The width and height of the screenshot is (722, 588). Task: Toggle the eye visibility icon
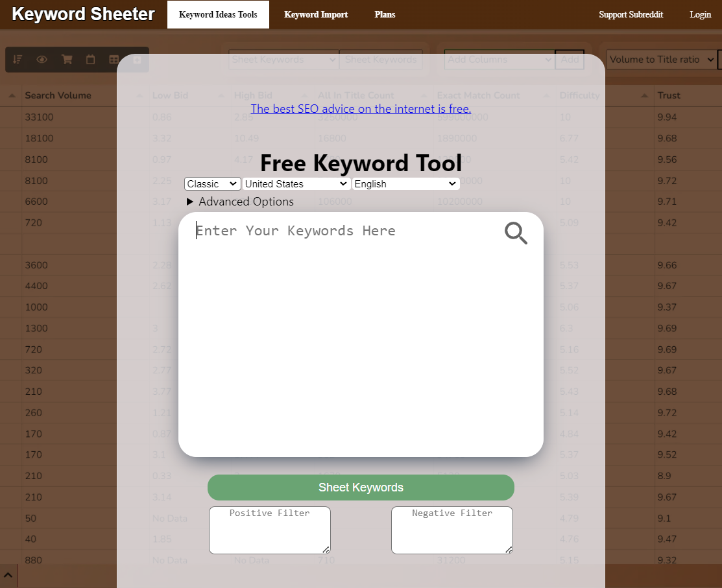point(42,60)
